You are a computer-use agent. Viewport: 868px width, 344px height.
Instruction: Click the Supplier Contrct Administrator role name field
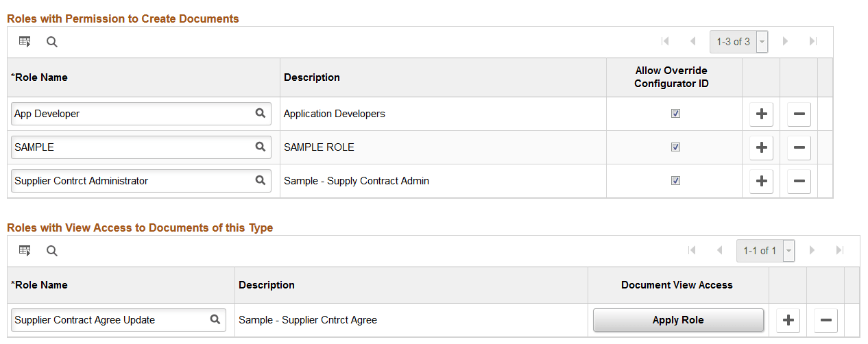pos(130,181)
